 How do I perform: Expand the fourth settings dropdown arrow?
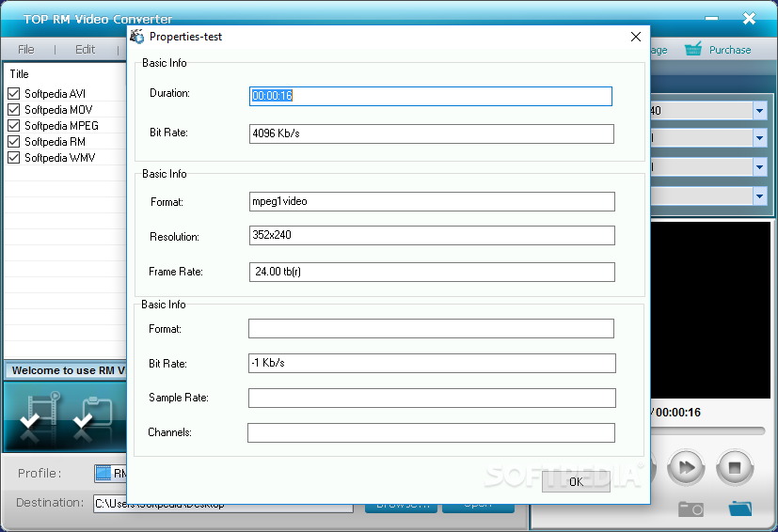coord(759,196)
